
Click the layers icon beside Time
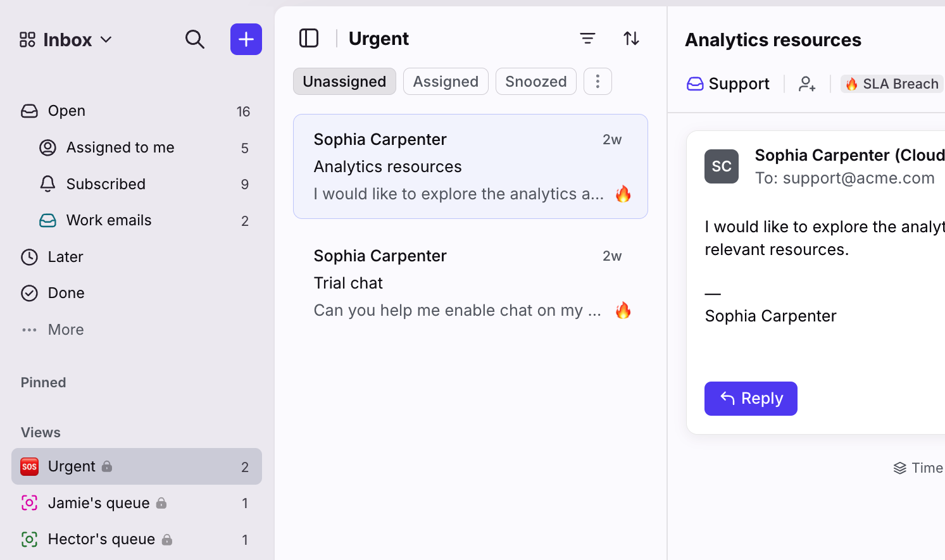tap(900, 468)
